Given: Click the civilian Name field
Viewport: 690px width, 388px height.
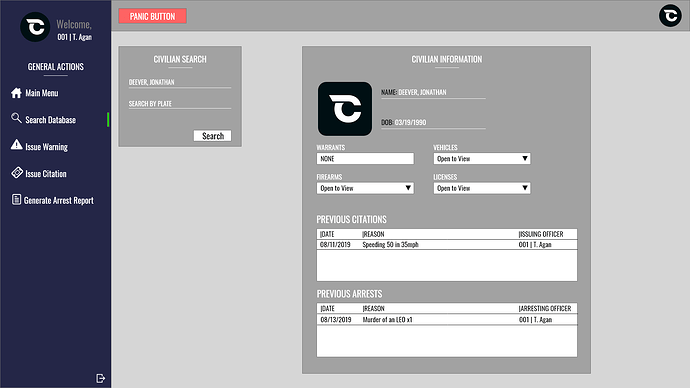Looking at the screenshot, I should (433, 92).
